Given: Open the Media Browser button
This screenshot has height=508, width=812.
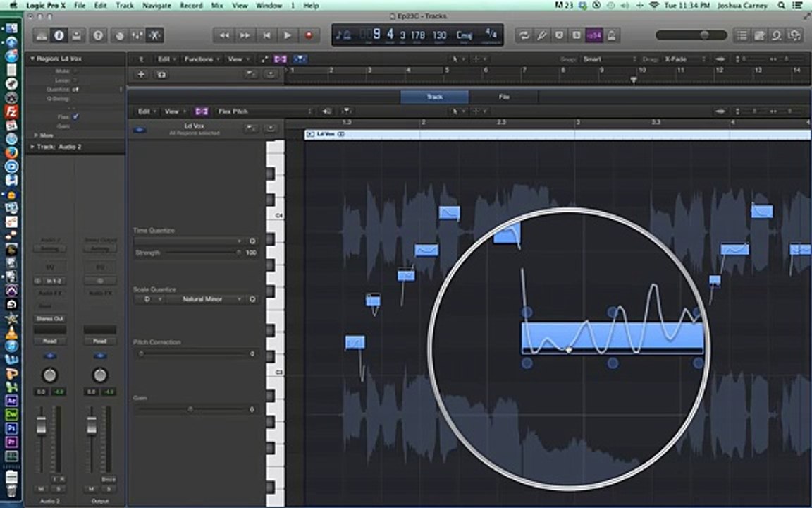Looking at the screenshot, I should click(794, 35).
